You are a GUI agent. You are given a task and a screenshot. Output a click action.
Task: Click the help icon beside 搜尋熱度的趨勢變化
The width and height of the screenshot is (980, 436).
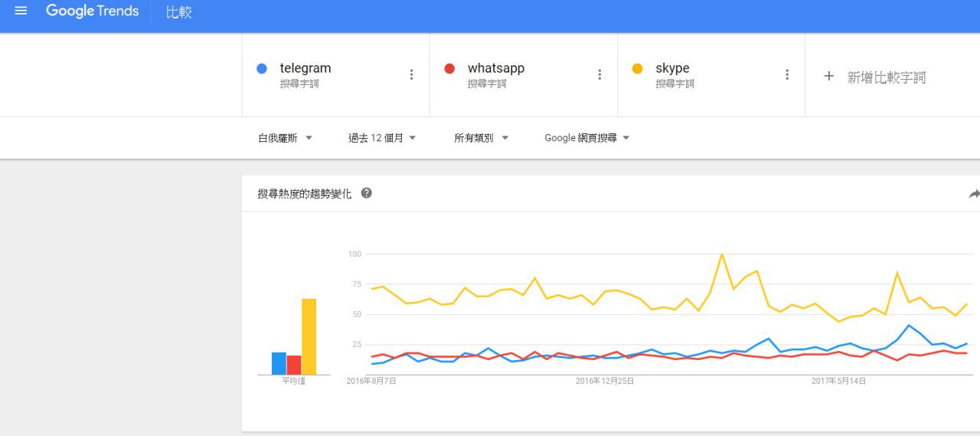pos(367,193)
